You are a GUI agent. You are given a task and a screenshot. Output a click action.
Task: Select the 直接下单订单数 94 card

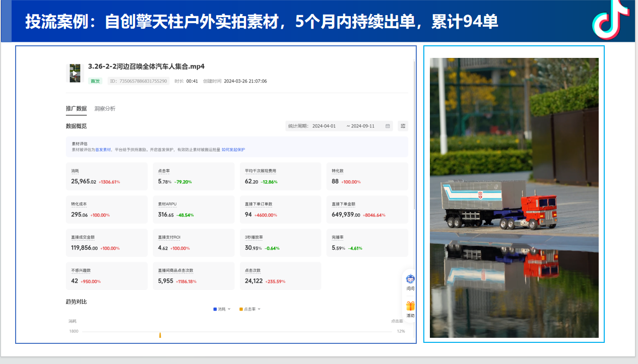pyautogui.click(x=280, y=209)
